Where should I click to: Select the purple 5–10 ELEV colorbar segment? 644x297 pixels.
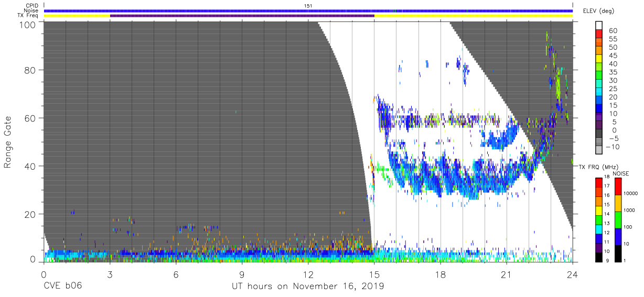pyautogui.click(x=599, y=117)
